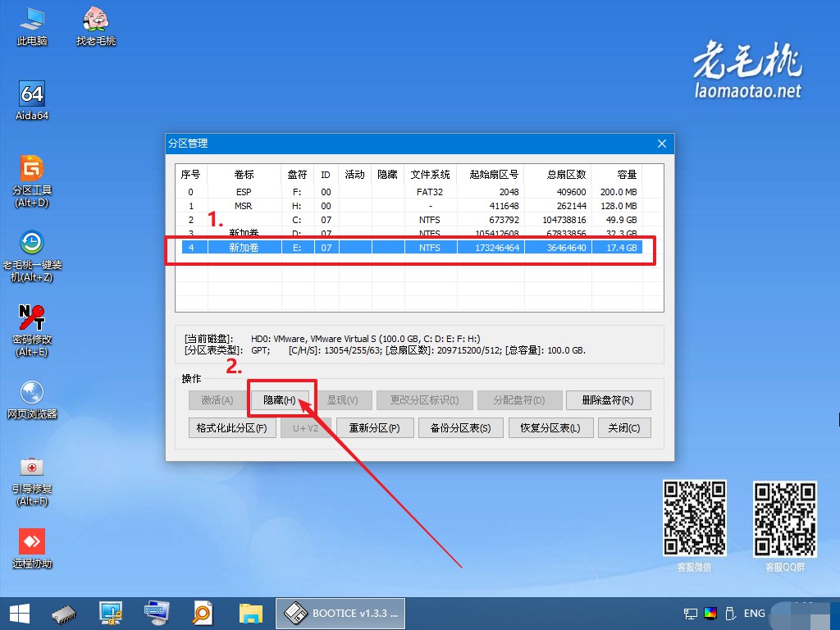Click the memory chip taskbar icon
Viewport: 840px width, 630px height.
coord(64,614)
